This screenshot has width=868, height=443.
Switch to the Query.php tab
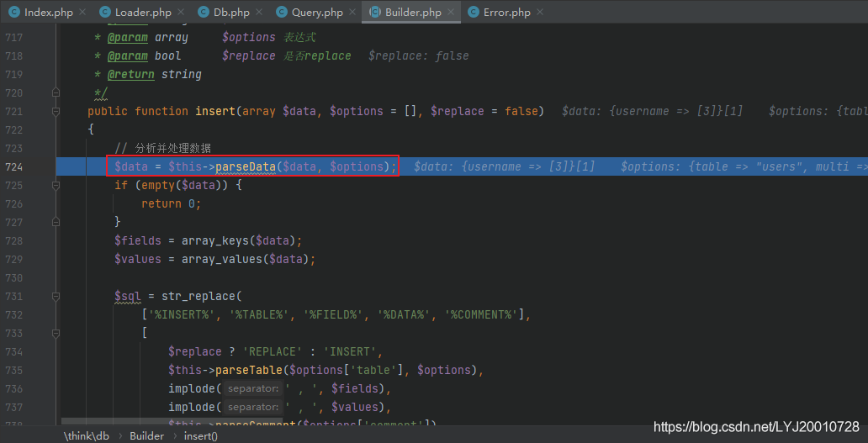(x=317, y=12)
